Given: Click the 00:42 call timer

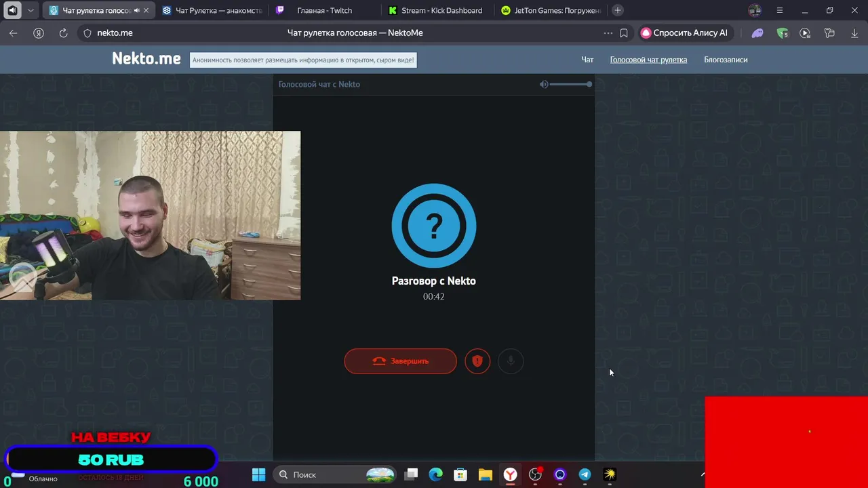Looking at the screenshot, I should click(434, 296).
